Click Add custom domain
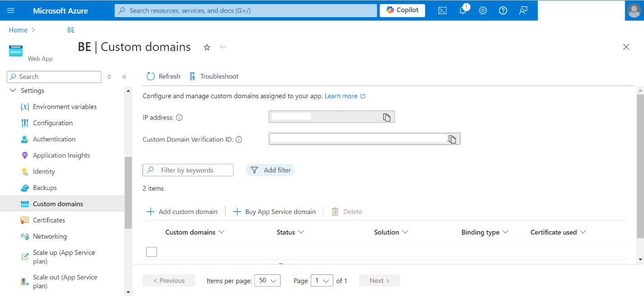 point(182,212)
